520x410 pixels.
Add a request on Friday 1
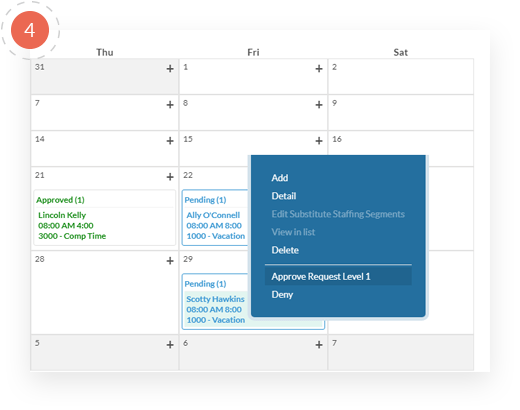[319, 69]
